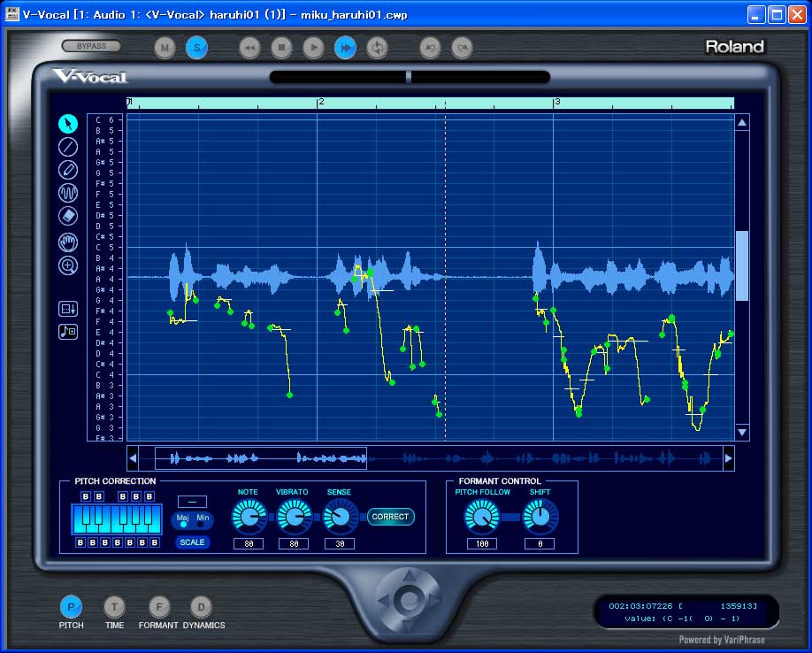Click measure 3 on the timeline ruler
The image size is (812, 653).
coord(557,102)
